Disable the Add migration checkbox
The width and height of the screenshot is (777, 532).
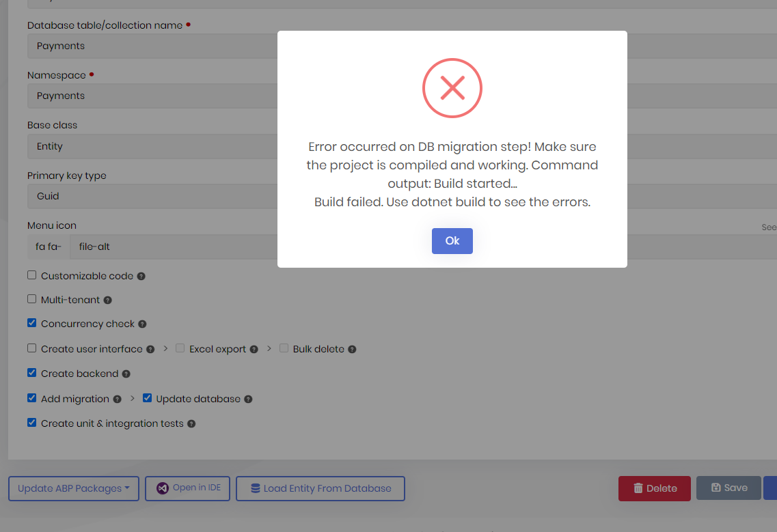pos(31,398)
